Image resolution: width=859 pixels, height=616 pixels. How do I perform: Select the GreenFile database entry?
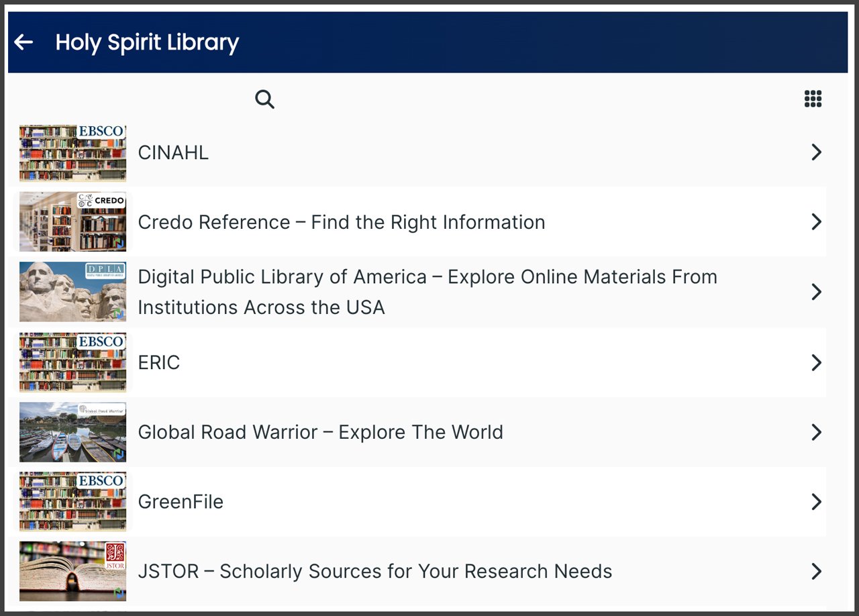coord(181,502)
